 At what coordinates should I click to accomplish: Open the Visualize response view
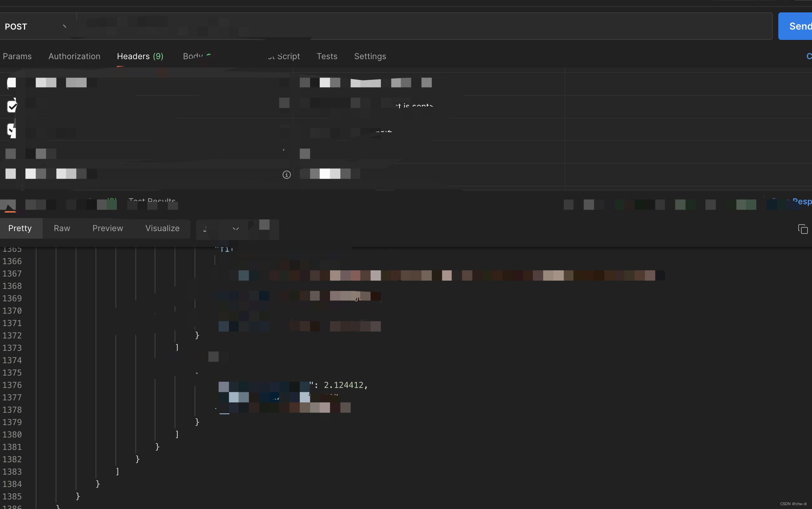pos(162,228)
